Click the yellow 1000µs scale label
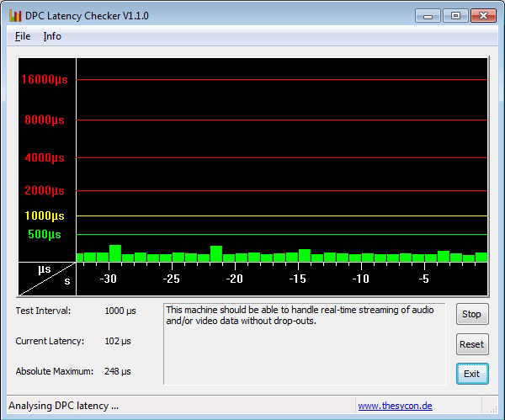This screenshot has height=420, width=505. [45, 215]
